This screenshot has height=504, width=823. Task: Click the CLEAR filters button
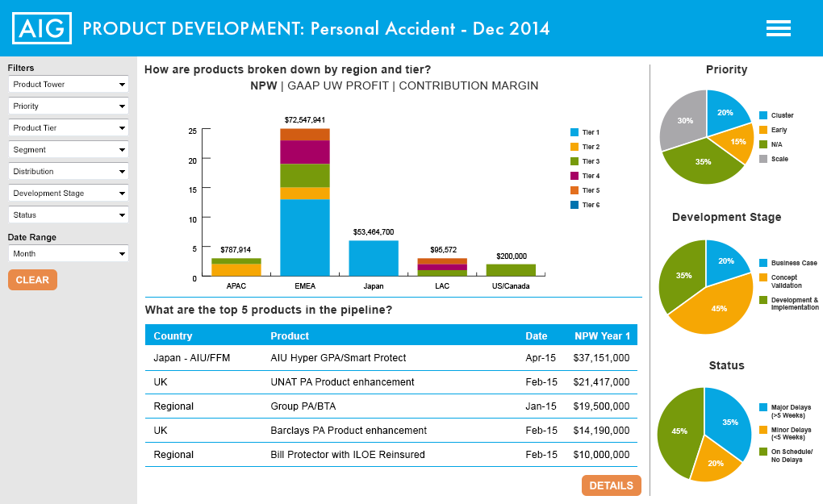[32, 280]
